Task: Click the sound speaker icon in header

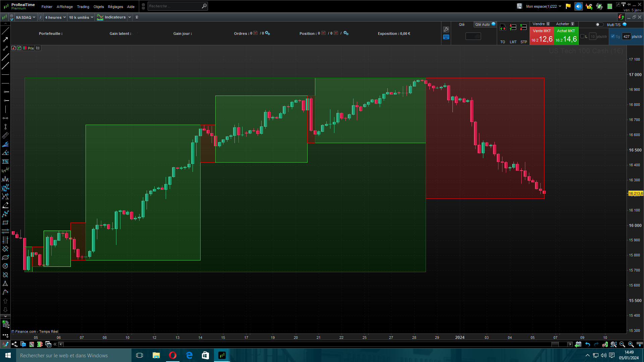Action: coord(578,6)
